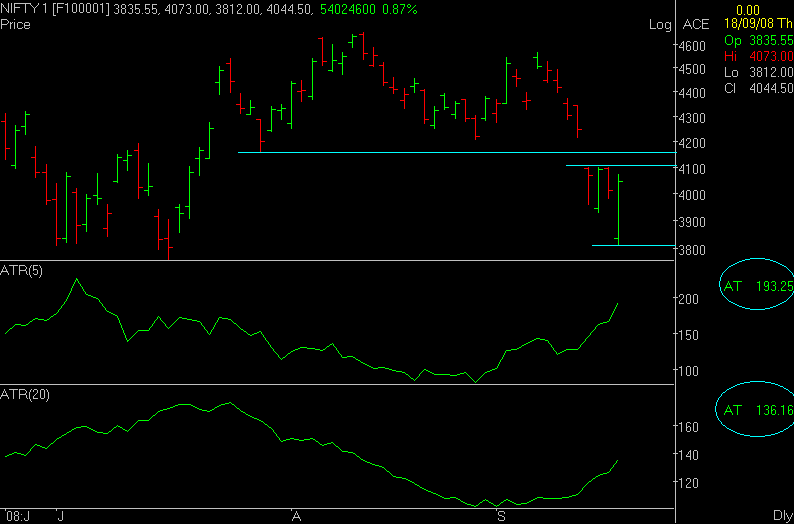Select the Log scale label
This screenshot has width=794, height=524.
[660, 25]
